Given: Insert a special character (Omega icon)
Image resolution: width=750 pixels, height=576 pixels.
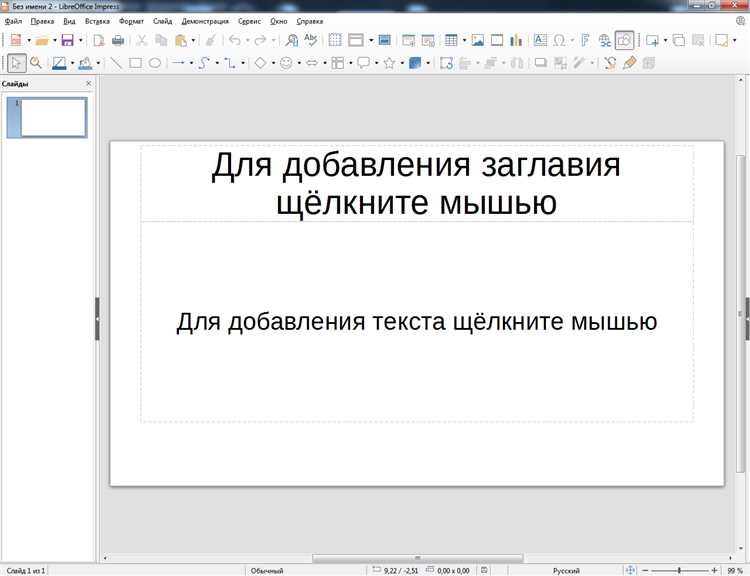Looking at the screenshot, I should pos(559,40).
